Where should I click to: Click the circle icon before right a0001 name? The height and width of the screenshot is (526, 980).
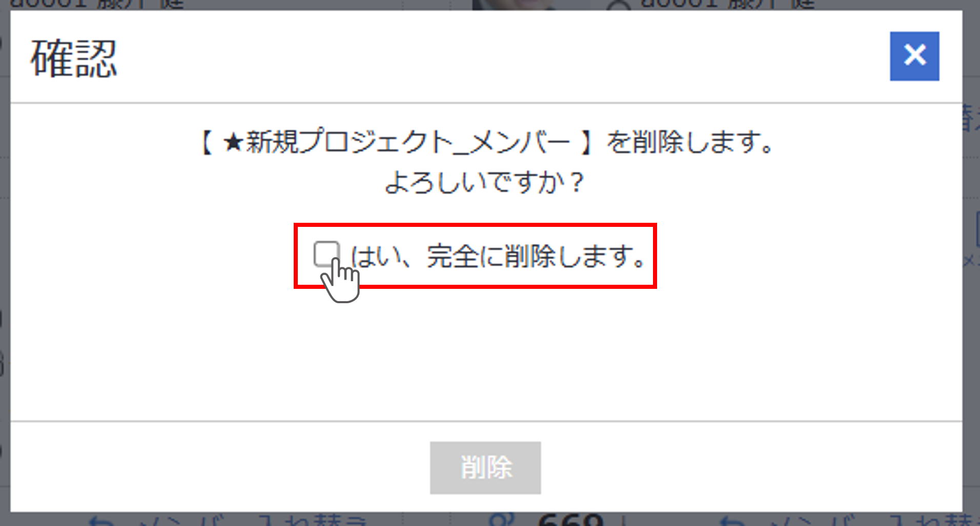618,5
